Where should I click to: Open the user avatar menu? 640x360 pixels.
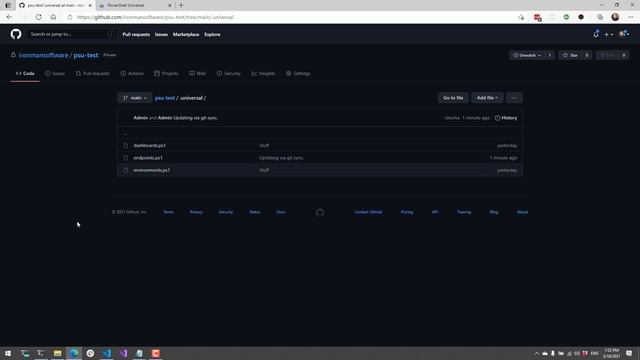click(624, 34)
